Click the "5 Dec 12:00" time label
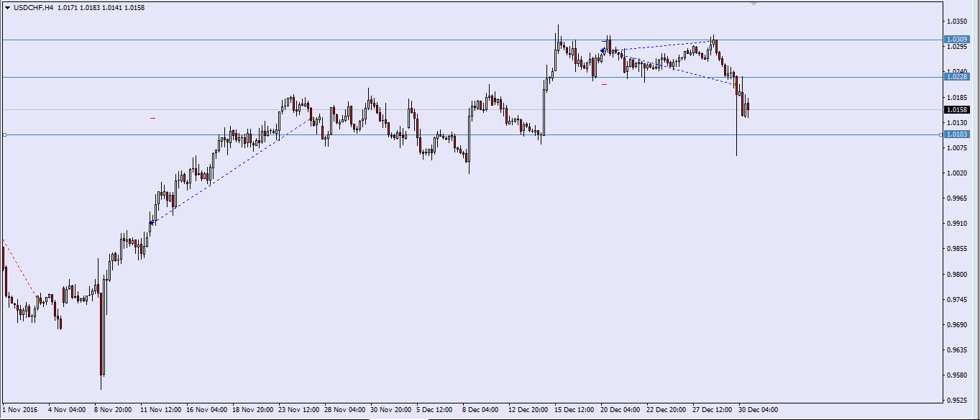Image resolution: width=980 pixels, height=420 pixels. (x=435, y=409)
